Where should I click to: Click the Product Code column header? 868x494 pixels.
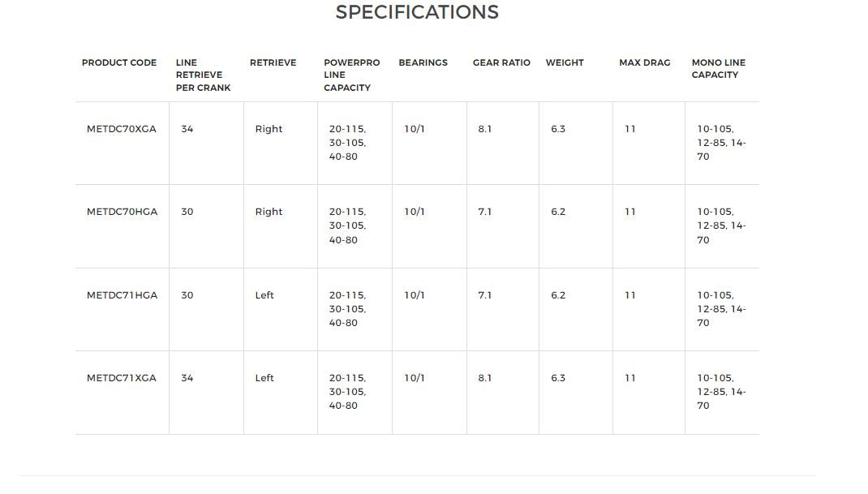pyautogui.click(x=119, y=62)
